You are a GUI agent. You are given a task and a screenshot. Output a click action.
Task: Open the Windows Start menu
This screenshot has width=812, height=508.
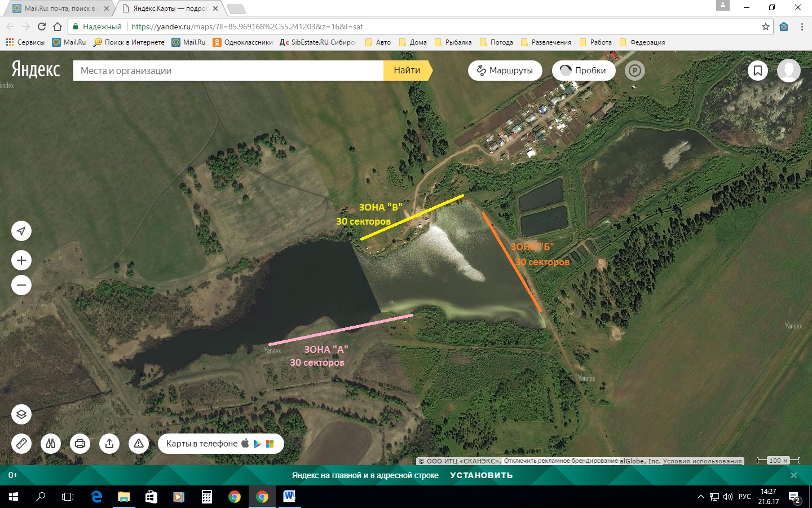click(14, 497)
